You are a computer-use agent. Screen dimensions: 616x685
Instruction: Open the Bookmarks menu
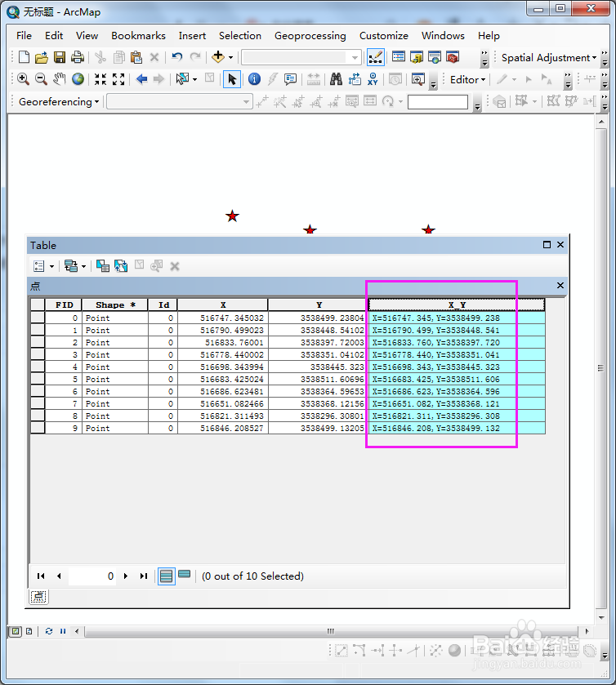pyautogui.click(x=138, y=35)
